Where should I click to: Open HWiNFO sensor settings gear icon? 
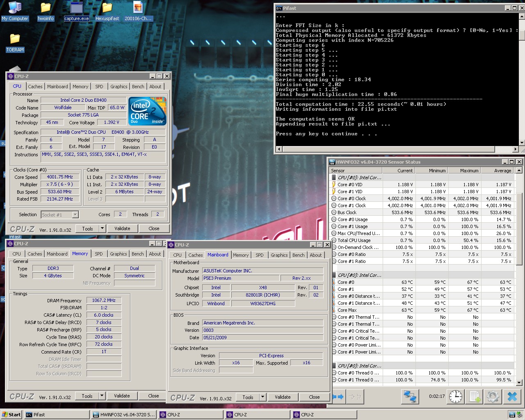[493, 396]
